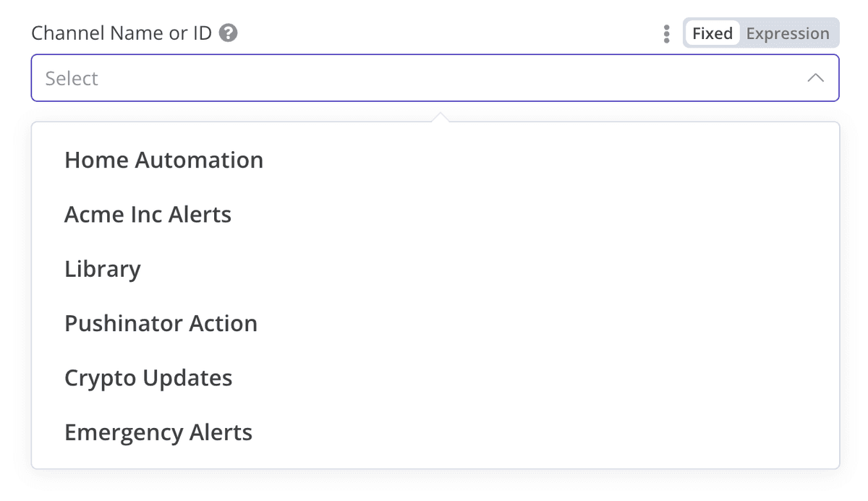Switch the field mode to Fixed
Screen dimensions: 868x501
(712, 33)
